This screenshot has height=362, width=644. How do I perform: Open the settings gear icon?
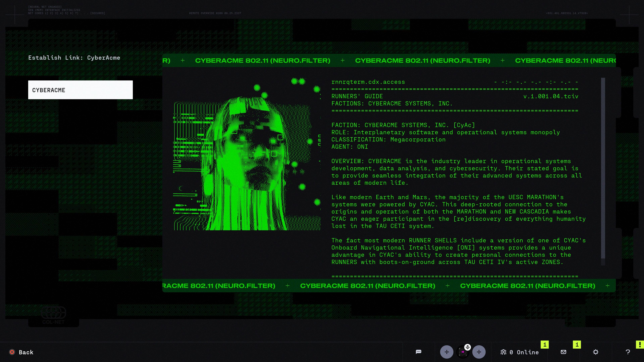pyautogui.click(x=596, y=352)
